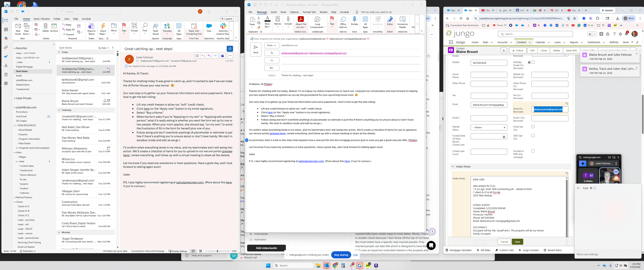Viewport: 644px width, 270px height.
Task: Open the Loans tab in Jungo
Action: (x=557, y=42)
